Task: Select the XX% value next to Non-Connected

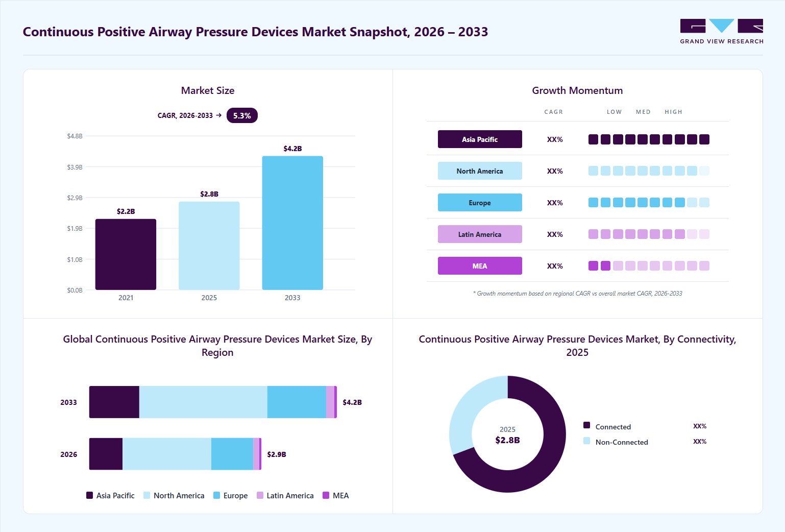Action: tap(700, 442)
